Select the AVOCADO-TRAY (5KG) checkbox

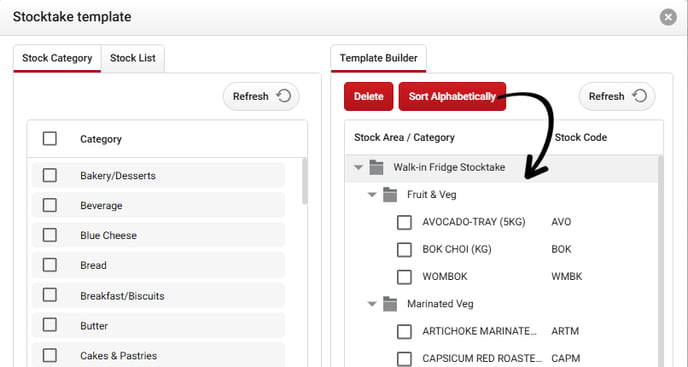pyautogui.click(x=404, y=222)
